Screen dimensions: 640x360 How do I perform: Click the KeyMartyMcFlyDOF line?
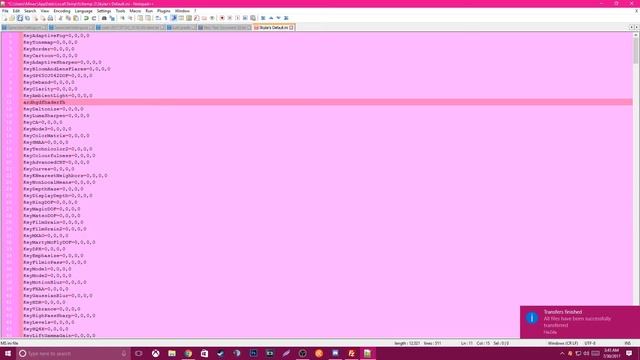59,242
